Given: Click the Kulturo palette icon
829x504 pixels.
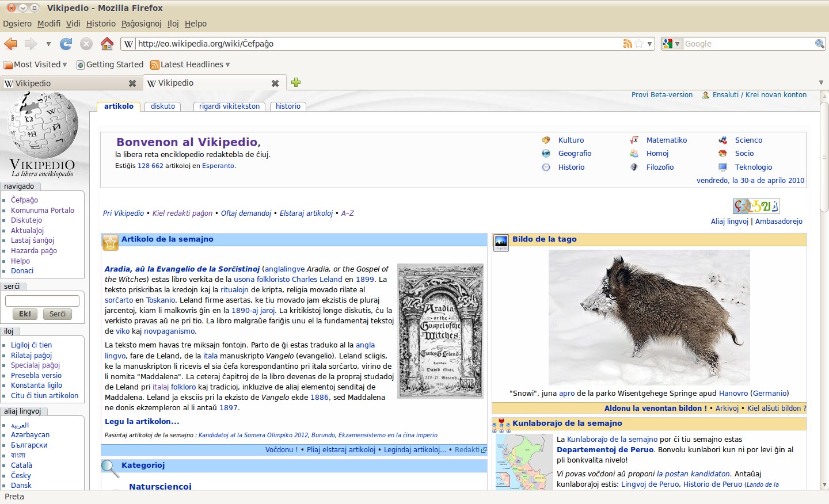Looking at the screenshot, I should pos(546,140).
